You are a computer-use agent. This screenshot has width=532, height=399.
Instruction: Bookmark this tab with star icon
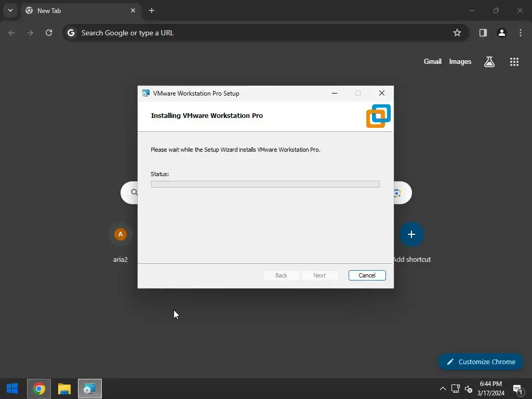[x=457, y=33]
